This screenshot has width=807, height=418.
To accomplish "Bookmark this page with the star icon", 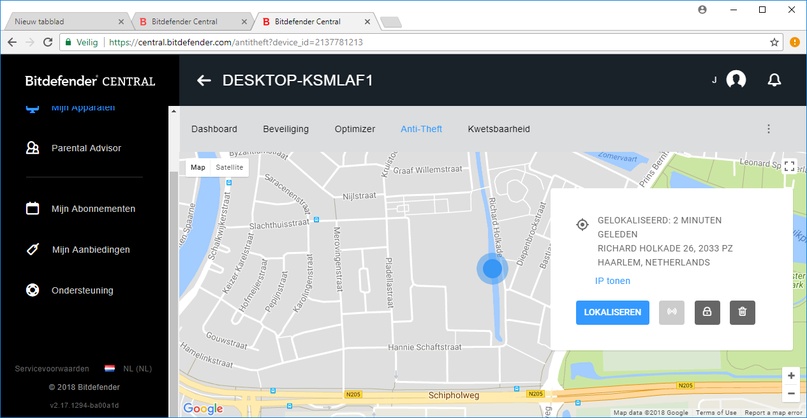I will (774, 42).
